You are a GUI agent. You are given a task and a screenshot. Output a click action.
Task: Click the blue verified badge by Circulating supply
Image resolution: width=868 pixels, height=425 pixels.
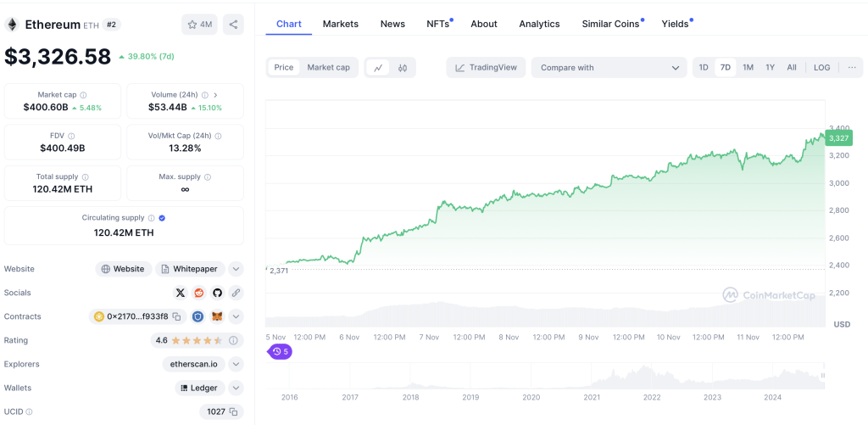pyautogui.click(x=162, y=218)
